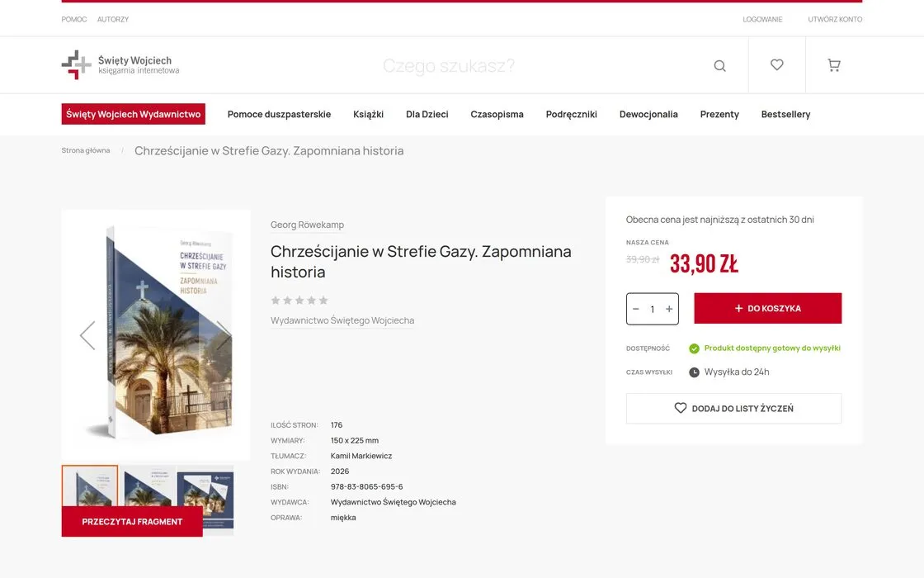Click page count value 176
Image resolution: width=924 pixels, height=578 pixels.
(x=337, y=425)
